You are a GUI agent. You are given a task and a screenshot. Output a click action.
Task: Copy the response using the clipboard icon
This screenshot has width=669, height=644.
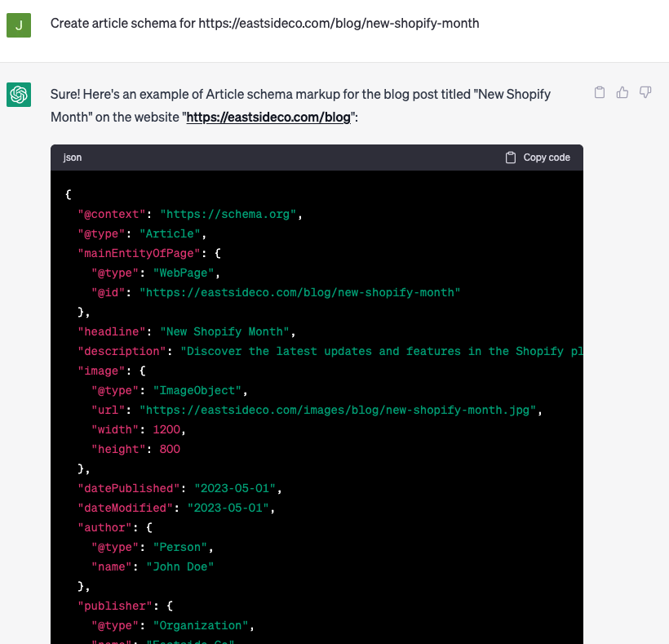point(600,92)
